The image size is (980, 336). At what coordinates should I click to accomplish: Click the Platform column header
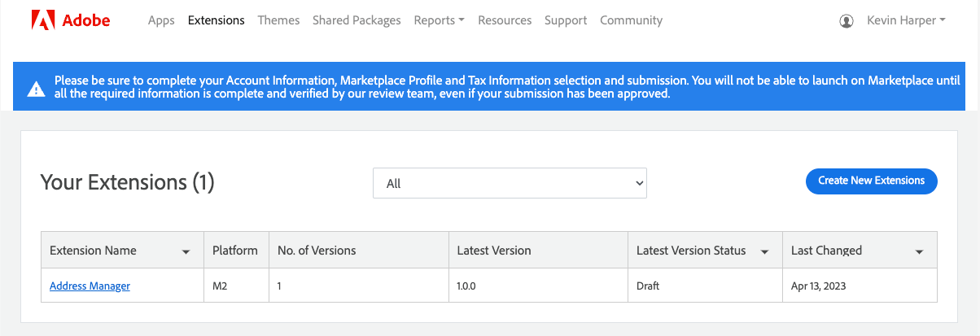tap(235, 251)
